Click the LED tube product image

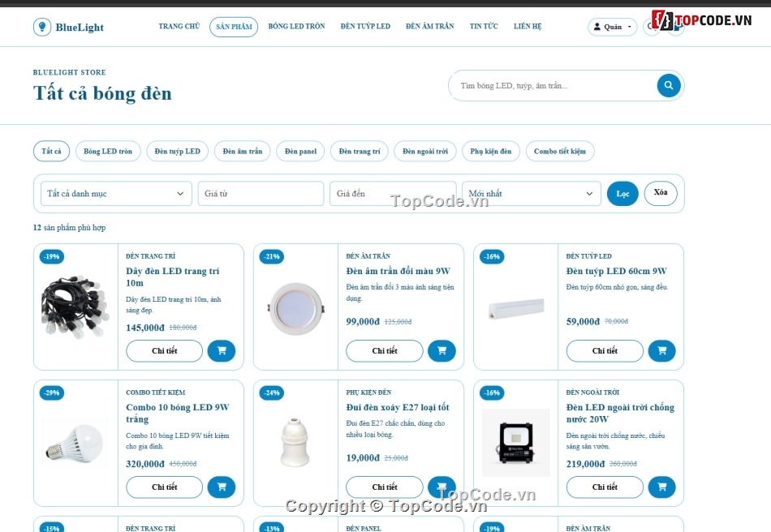pos(516,308)
